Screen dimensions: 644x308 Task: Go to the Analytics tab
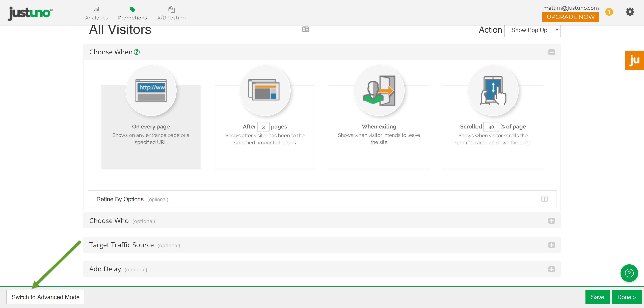pos(96,14)
